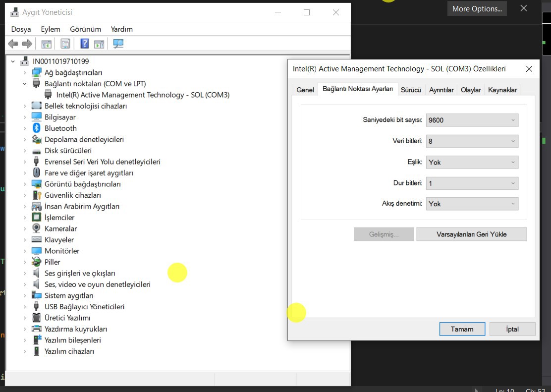Expand the İnsan Arabirim Aygıtları node

pyautogui.click(x=25, y=206)
